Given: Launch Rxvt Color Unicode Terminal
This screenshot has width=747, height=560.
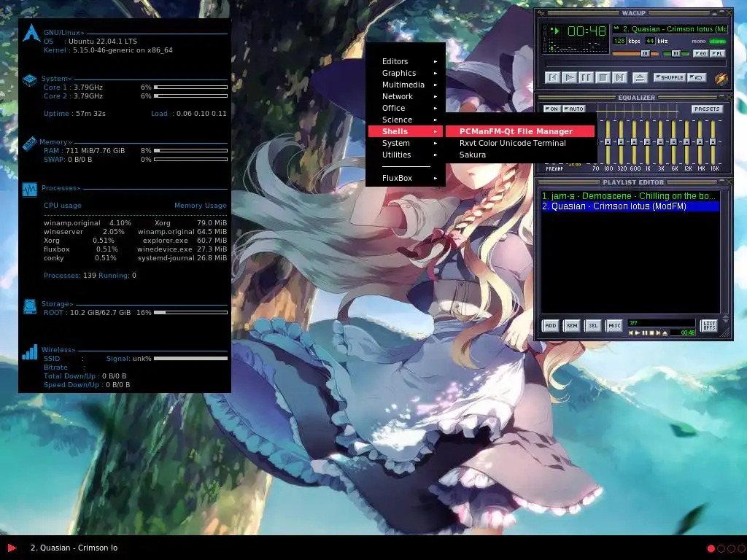Looking at the screenshot, I should pyautogui.click(x=520, y=143).
